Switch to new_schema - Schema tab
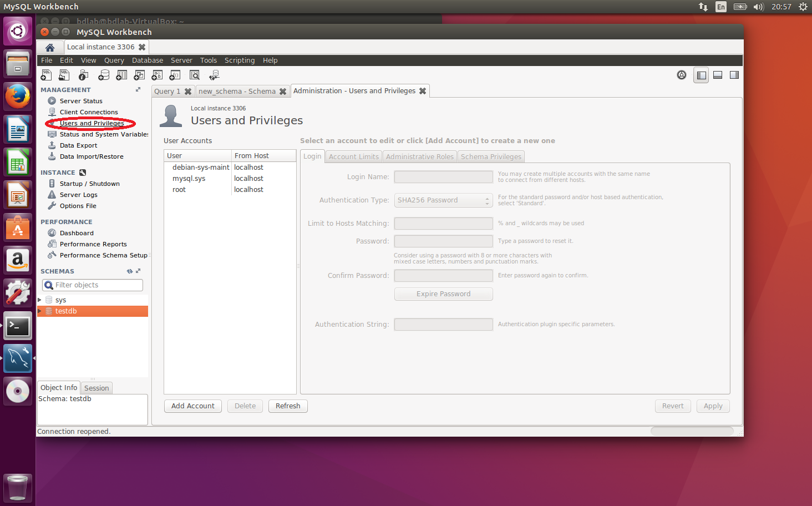This screenshot has height=506, width=812. pyautogui.click(x=237, y=92)
